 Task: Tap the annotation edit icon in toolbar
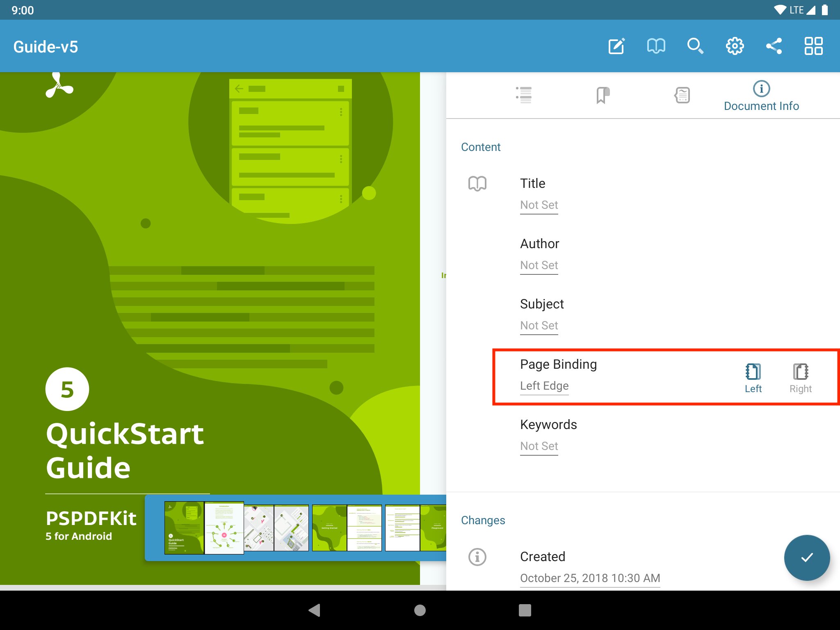coord(616,46)
